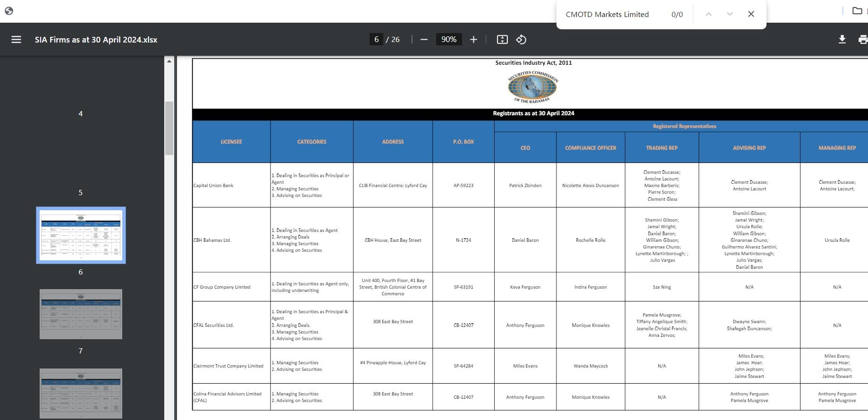Select the page 6 thumbnail
The height and width of the screenshot is (420, 868).
tap(81, 235)
